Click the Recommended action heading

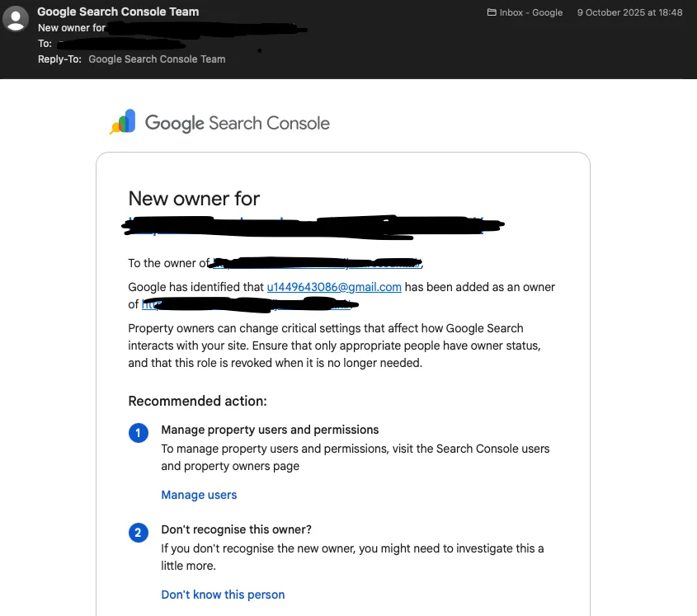197,401
